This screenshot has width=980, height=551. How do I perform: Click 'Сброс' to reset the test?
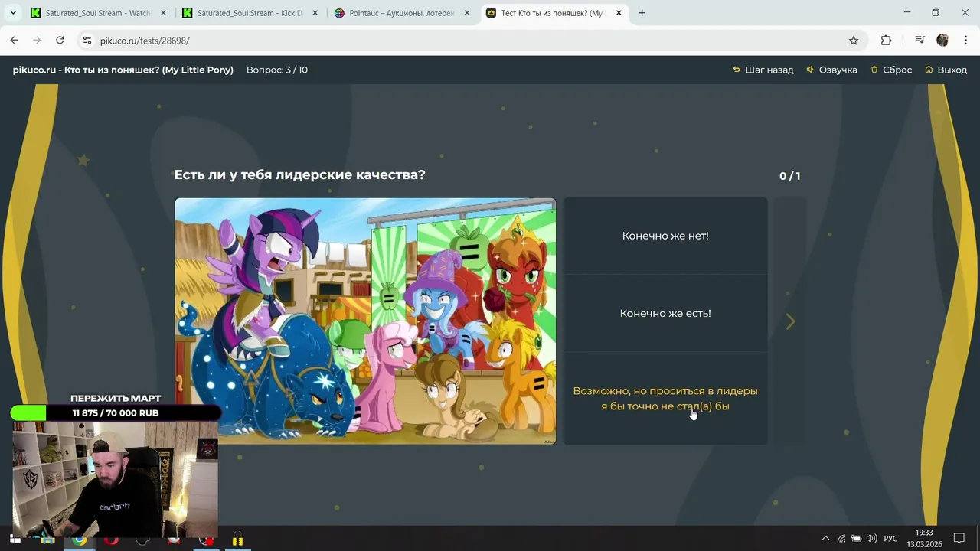point(891,70)
